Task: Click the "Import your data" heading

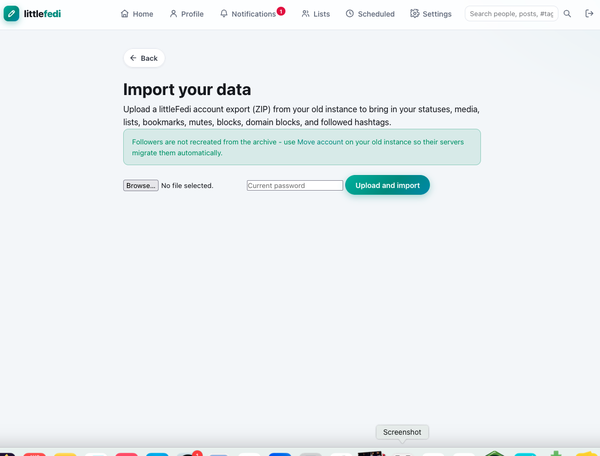Action: (187, 90)
